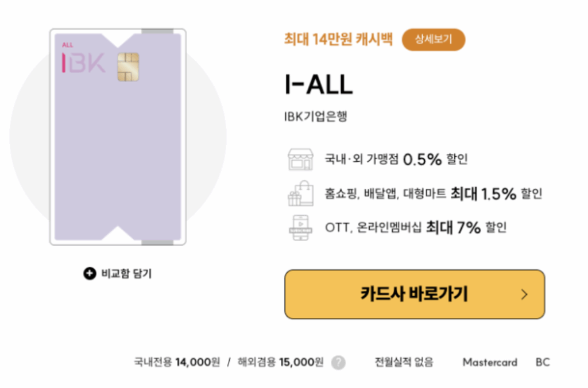Open the question mark help icon
Screen dimensions: 588x388
338,363
